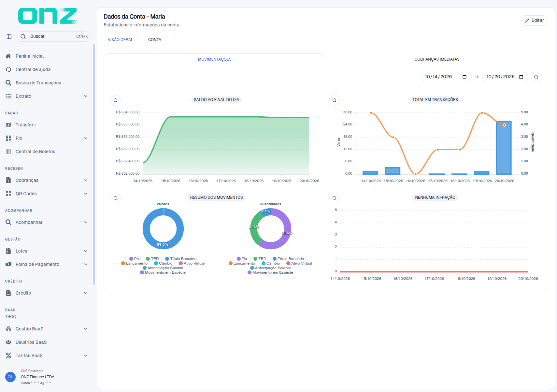Screen dimensions: 557x392
Task: Toggle TED legend under Quantidades chart
Action: pyautogui.click(x=260, y=259)
